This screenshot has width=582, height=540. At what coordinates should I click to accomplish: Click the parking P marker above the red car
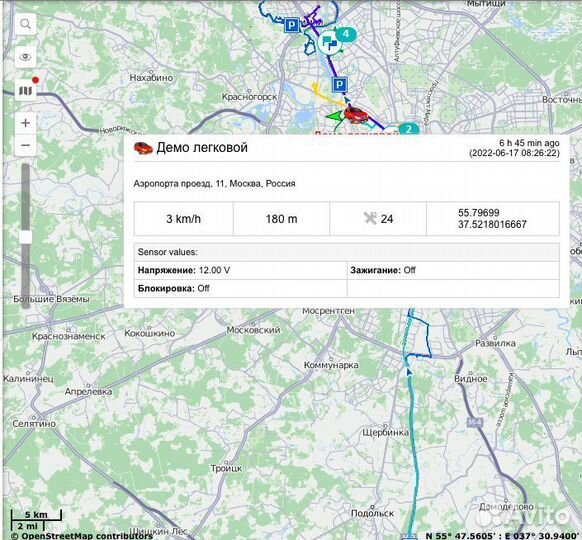pyautogui.click(x=339, y=85)
